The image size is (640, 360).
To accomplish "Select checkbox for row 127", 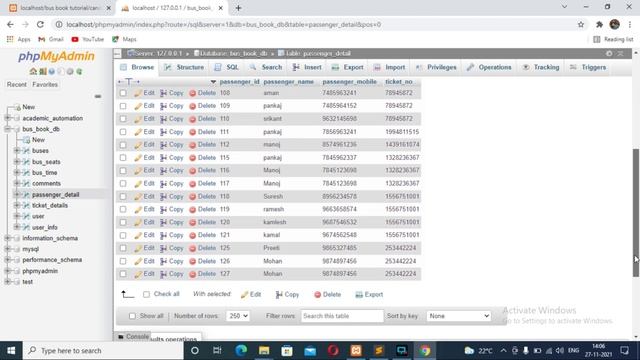I will (x=123, y=274).
